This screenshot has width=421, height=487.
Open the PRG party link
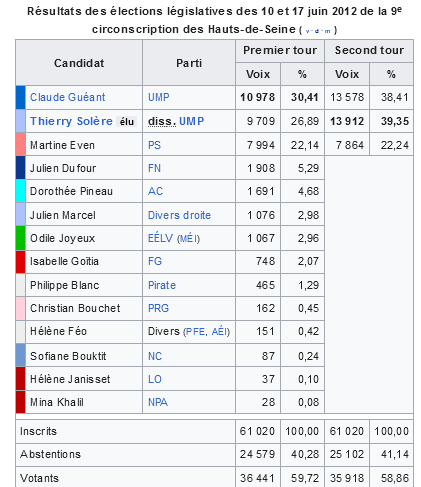(x=158, y=308)
